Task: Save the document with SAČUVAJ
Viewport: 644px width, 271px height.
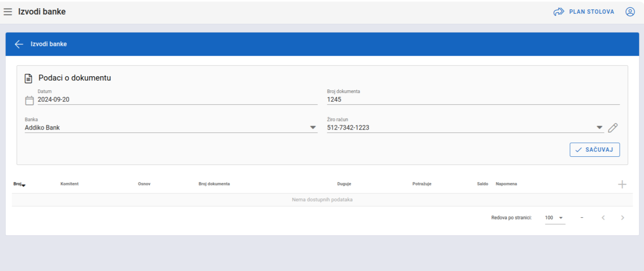Action: (594, 150)
